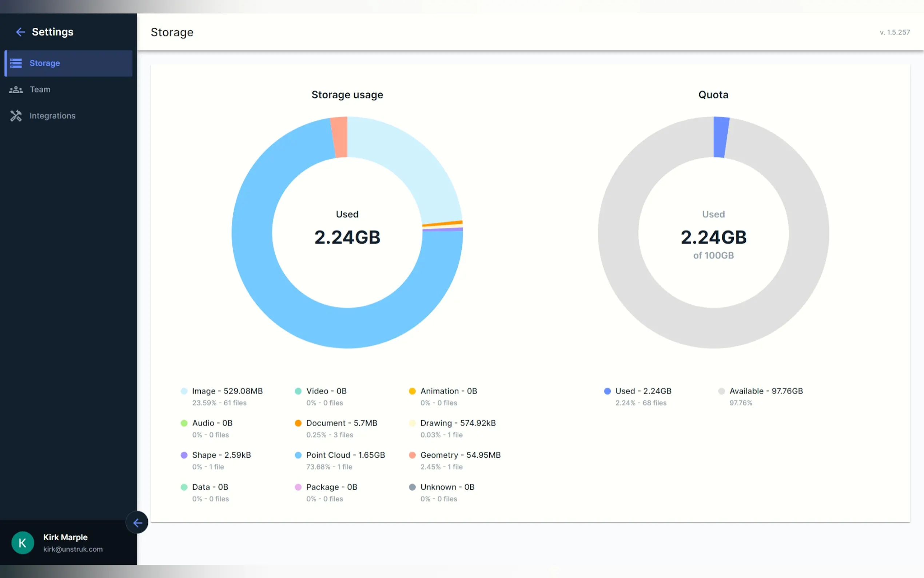Click the back arrow beside Settings
Screen dimensions: 924x578
20,32
